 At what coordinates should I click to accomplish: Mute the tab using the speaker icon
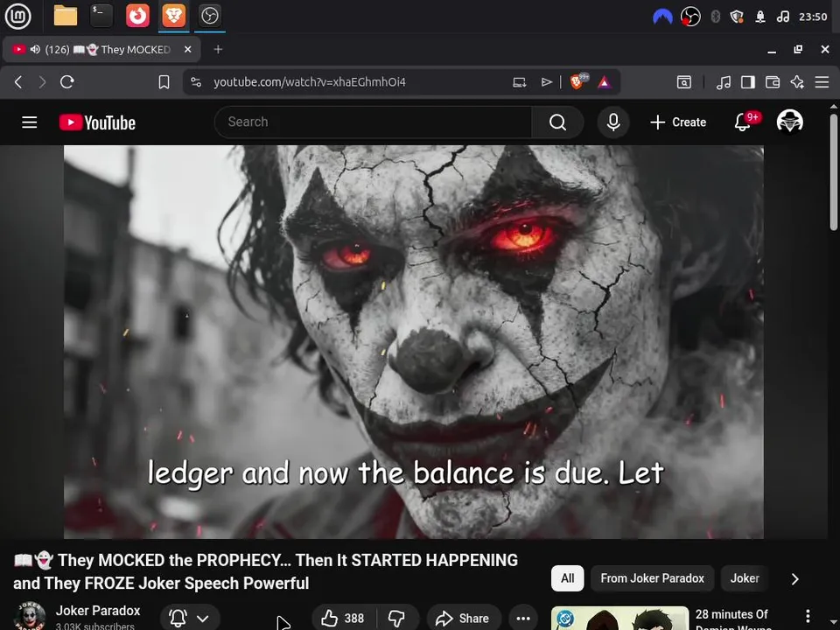(x=35, y=49)
